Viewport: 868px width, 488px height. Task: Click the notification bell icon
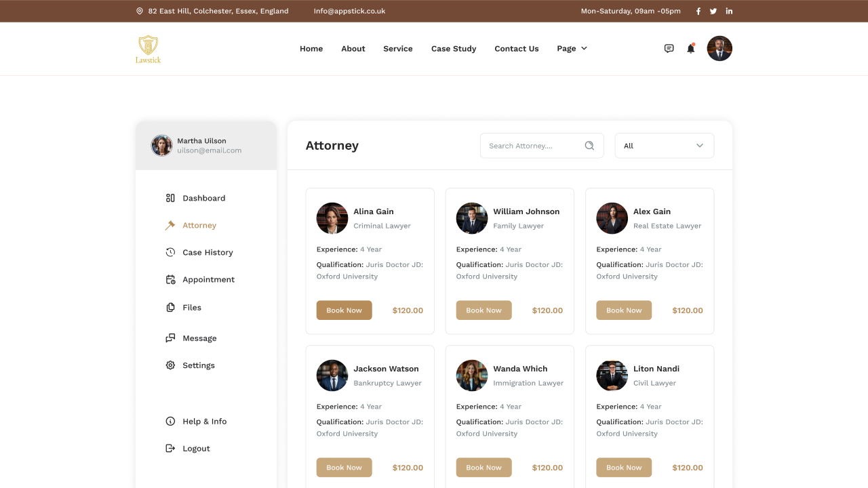pyautogui.click(x=690, y=48)
